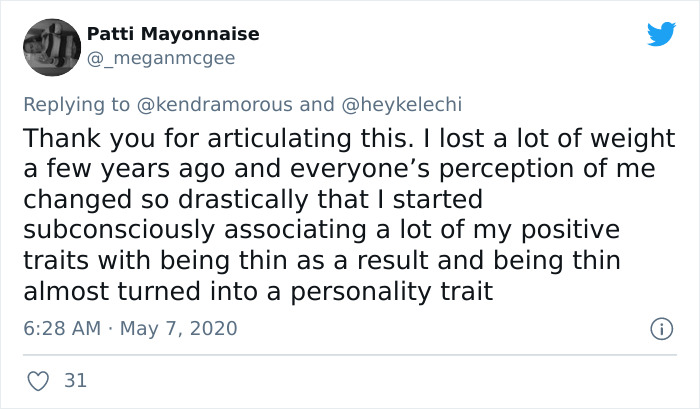Open Patti Mayonnaise's profile picture
Image resolution: width=700 pixels, height=409 pixels.
coord(50,46)
